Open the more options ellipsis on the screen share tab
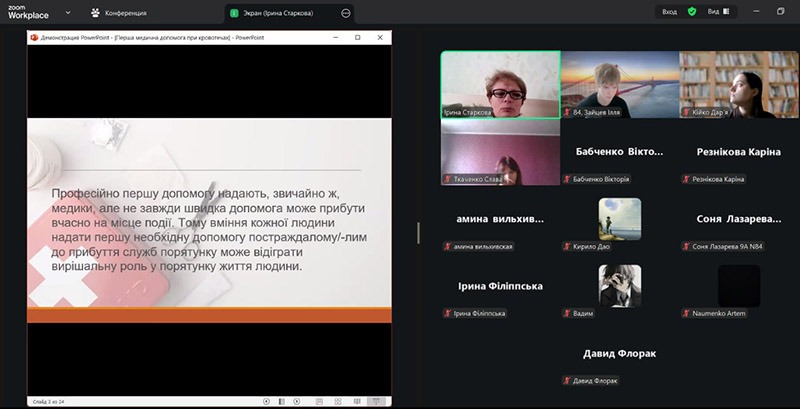This screenshot has height=409, width=800. (346, 13)
